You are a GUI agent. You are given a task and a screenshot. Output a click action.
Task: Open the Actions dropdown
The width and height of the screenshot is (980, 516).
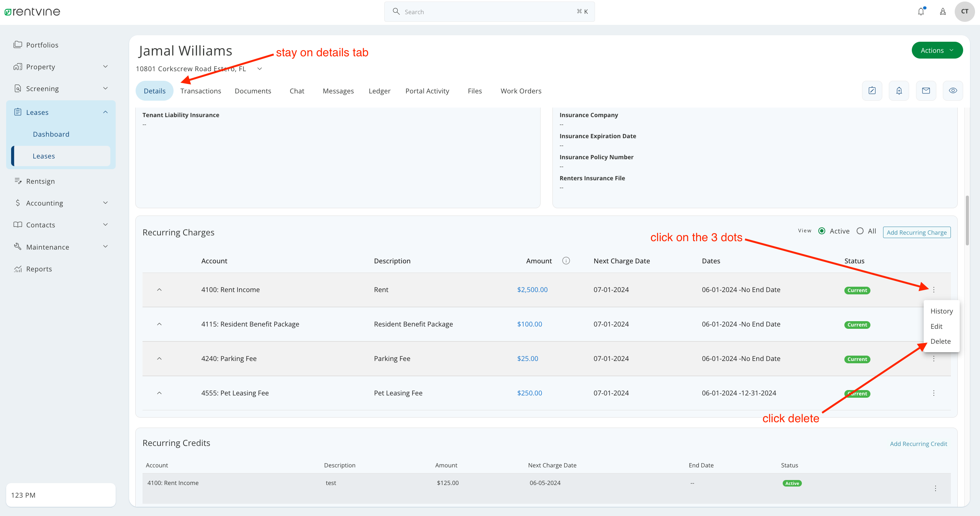point(937,50)
